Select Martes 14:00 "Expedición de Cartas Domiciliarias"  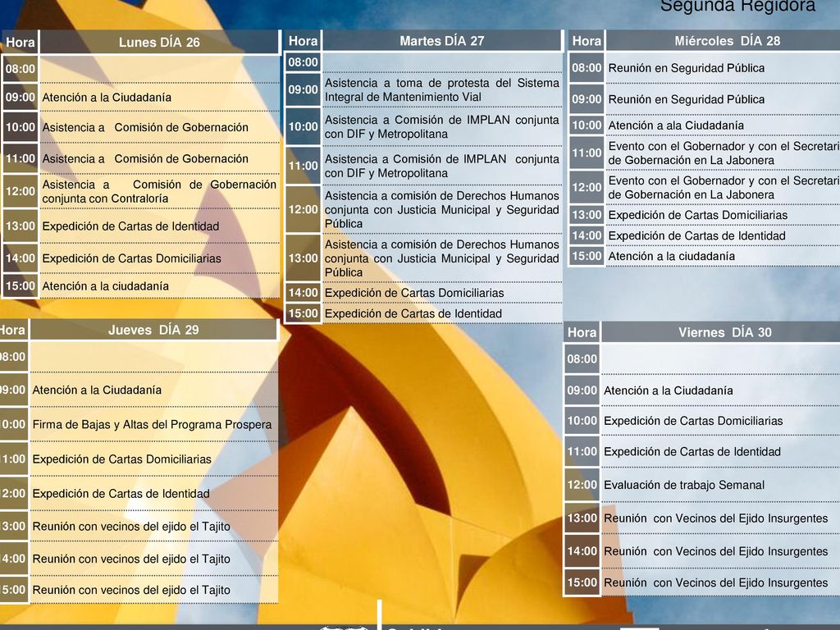(x=442, y=293)
